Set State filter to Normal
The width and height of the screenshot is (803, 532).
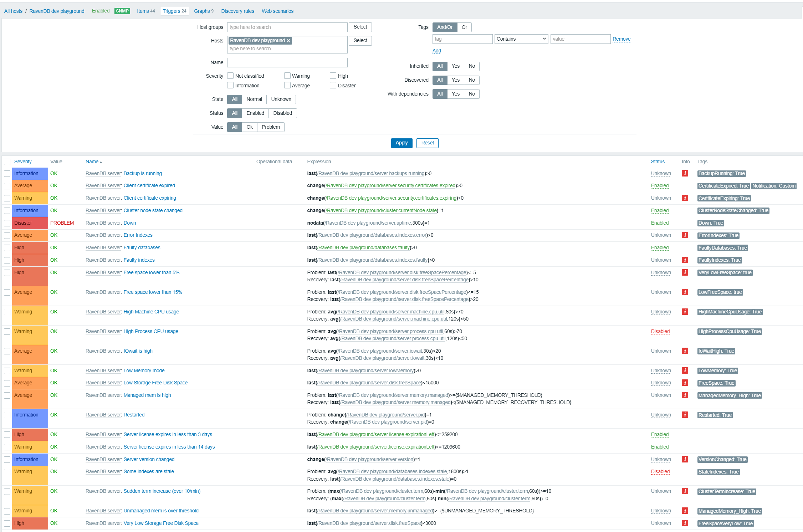[254, 99]
